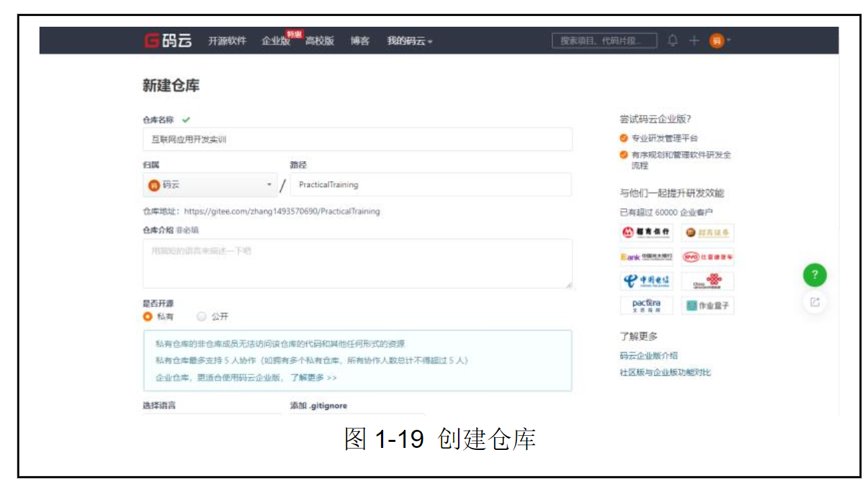Click the 已有超过 60000 企业客户 text
Screen dimensions: 868x486
(x=666, y=213)
